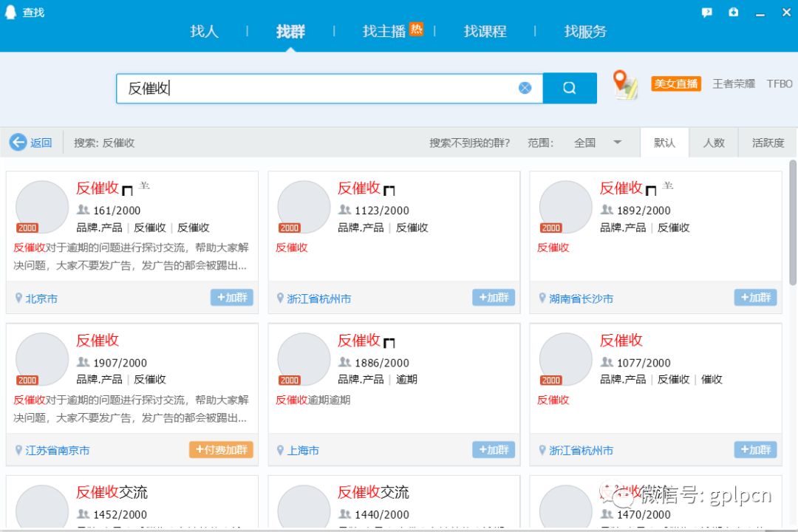Switch to the 找人 tab
Screen dimensions: 798x532
coord(204,31)
